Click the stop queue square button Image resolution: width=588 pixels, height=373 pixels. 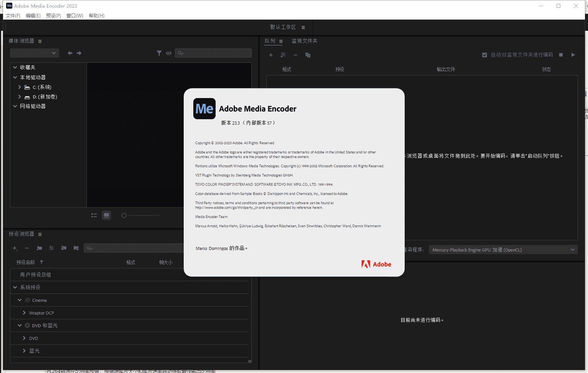coord(561,55)
